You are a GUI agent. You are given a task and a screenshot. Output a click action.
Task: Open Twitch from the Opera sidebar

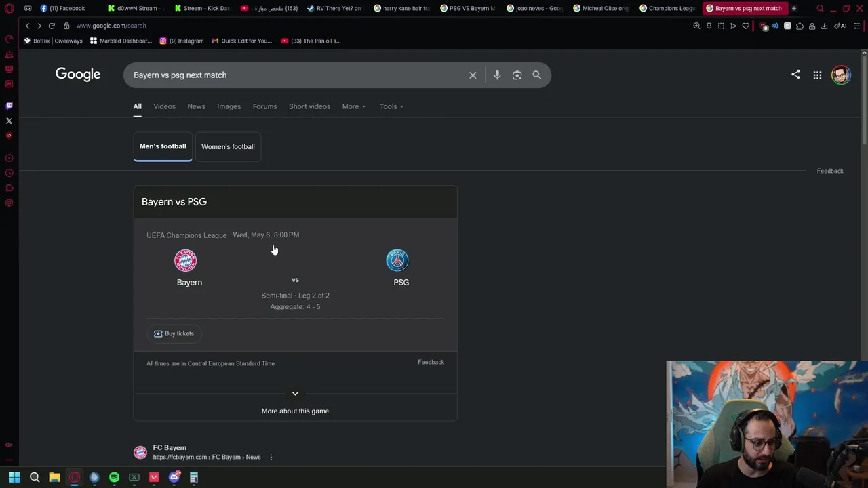coord(9,106)
